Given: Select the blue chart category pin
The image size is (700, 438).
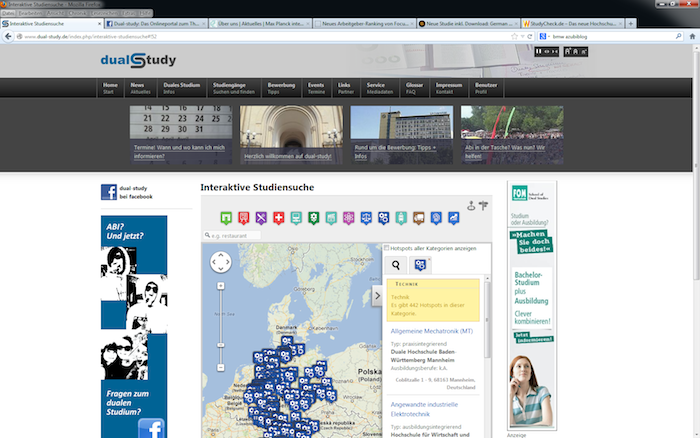Looking at the screenshot, I should 454,218.
